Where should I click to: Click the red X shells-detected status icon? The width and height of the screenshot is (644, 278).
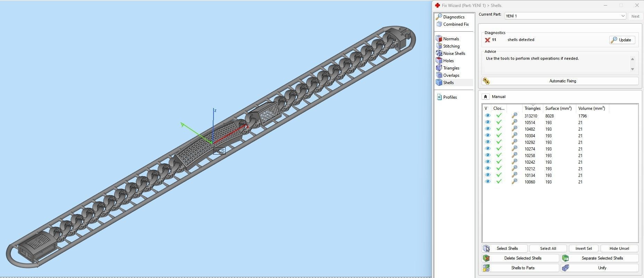click(x=487, y=40)
